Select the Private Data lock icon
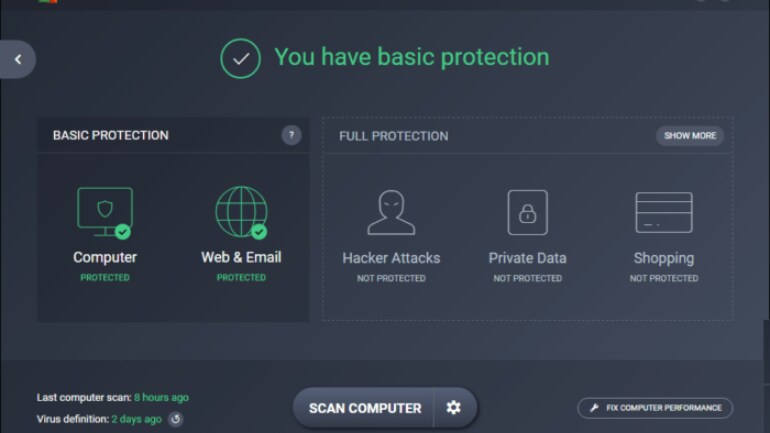This screenshot has width=770, height=433. pyautogui.click(x=527, y=213)
